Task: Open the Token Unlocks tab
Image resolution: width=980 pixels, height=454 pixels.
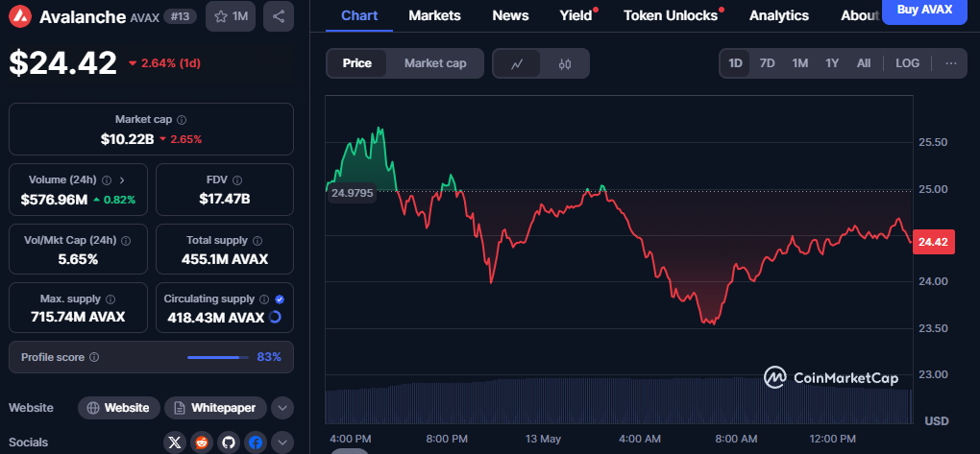Action: pyautogui.click(x=671, y=15)
